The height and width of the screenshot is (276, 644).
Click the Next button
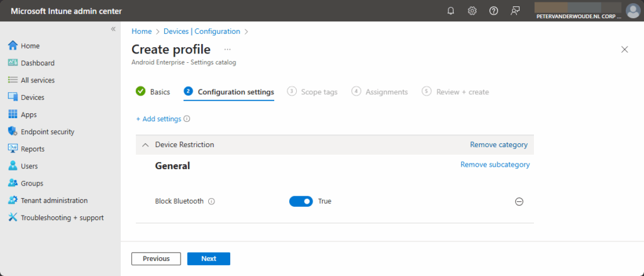pyautogui.click(x=209, y=258)
